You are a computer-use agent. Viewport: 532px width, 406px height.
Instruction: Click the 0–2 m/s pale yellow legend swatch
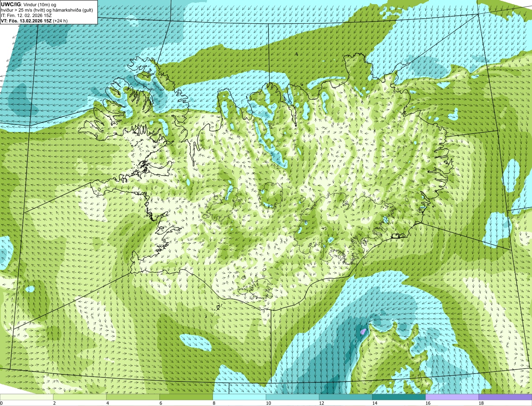tap(27, 397)
